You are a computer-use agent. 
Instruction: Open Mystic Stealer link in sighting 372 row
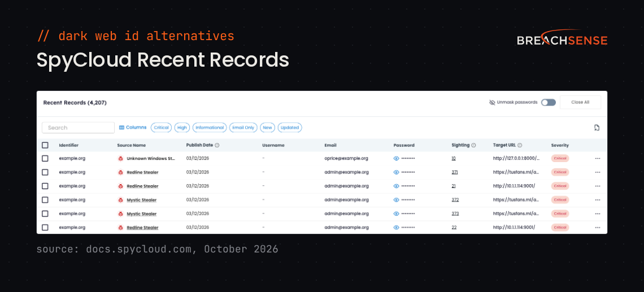[142, 200]
